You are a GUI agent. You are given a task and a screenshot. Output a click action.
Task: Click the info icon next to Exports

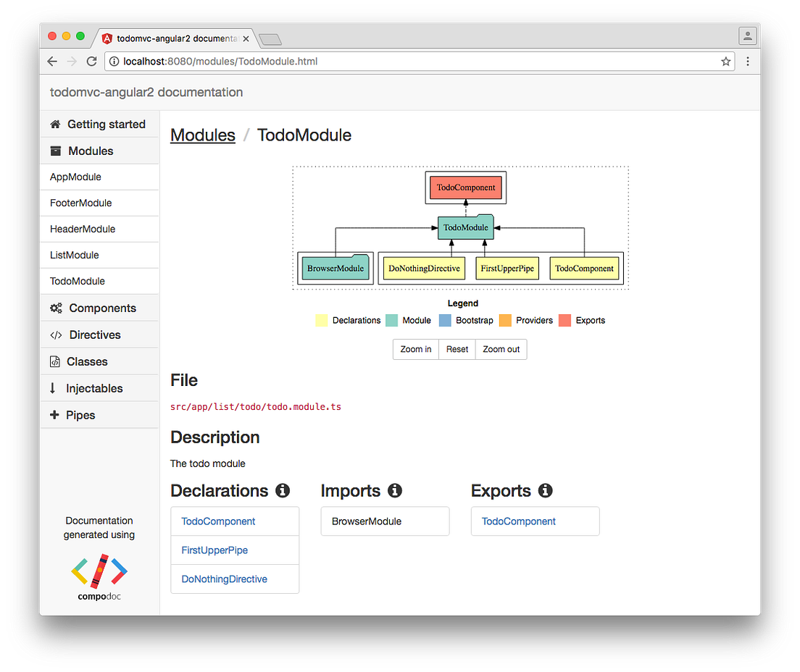546,490
